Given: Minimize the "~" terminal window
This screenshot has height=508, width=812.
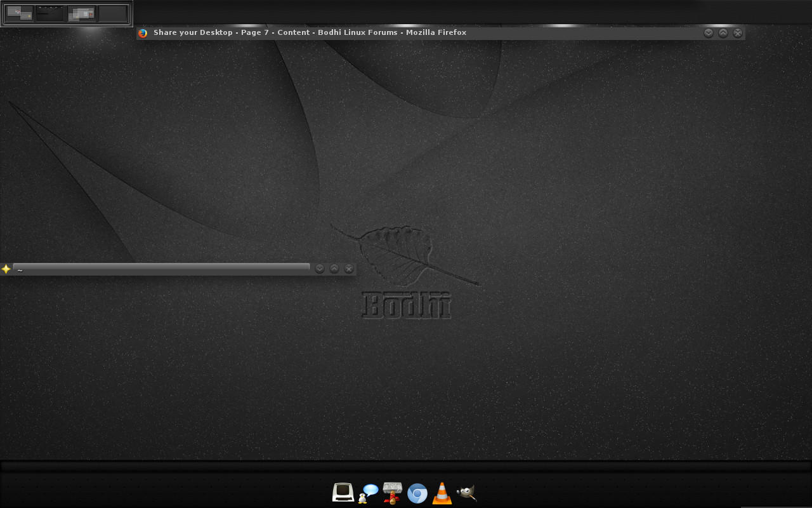Looking at the screenshot, I should coord(320,269).
